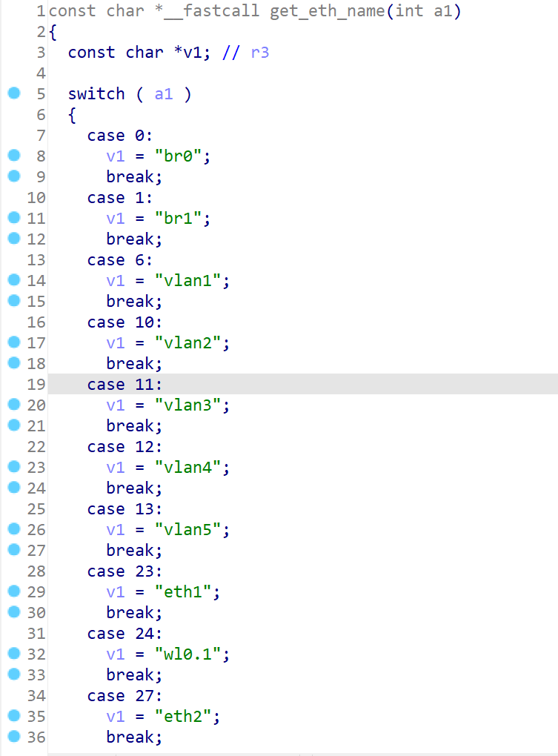Toggle the breakpoint marker on line 14

[x=13, y=280]
